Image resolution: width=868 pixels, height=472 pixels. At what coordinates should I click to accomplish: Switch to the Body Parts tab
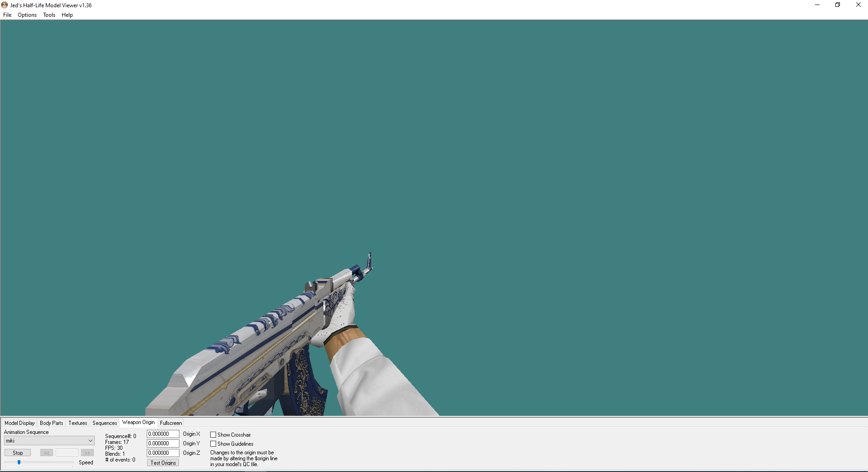pos(52,423)
